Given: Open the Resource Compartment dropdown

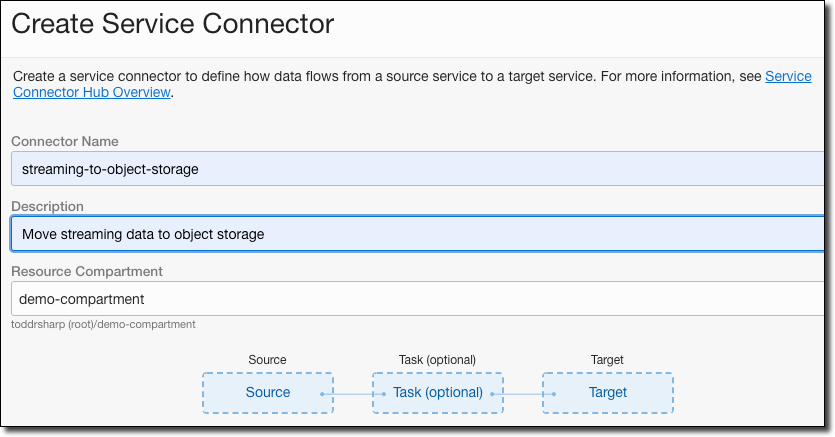Looking at the screenshot, I should click(x=420, y=298).
